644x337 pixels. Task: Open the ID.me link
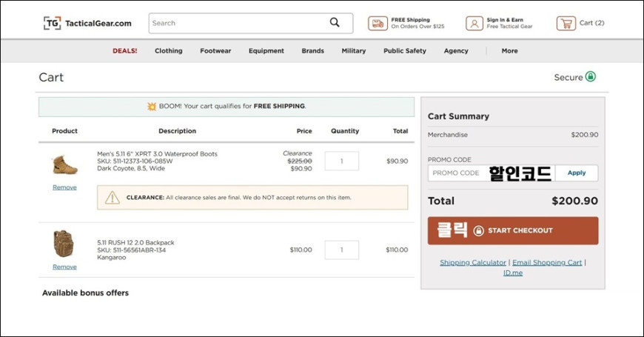click(x=513, y=273)
